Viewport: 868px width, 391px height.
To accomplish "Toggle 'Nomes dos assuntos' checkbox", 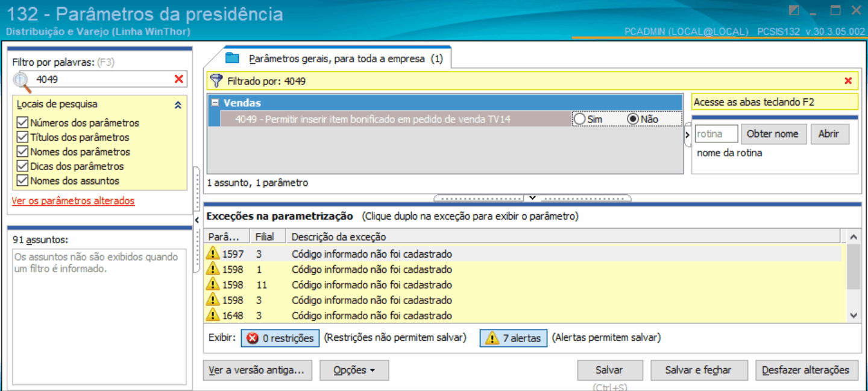I will coord(23,180).
